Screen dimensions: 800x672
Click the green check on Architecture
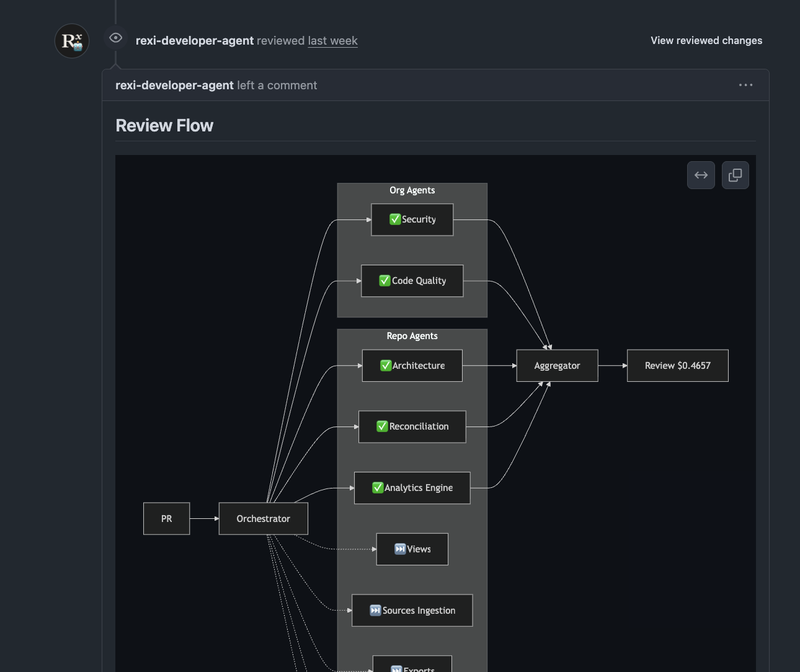point(386,366)
